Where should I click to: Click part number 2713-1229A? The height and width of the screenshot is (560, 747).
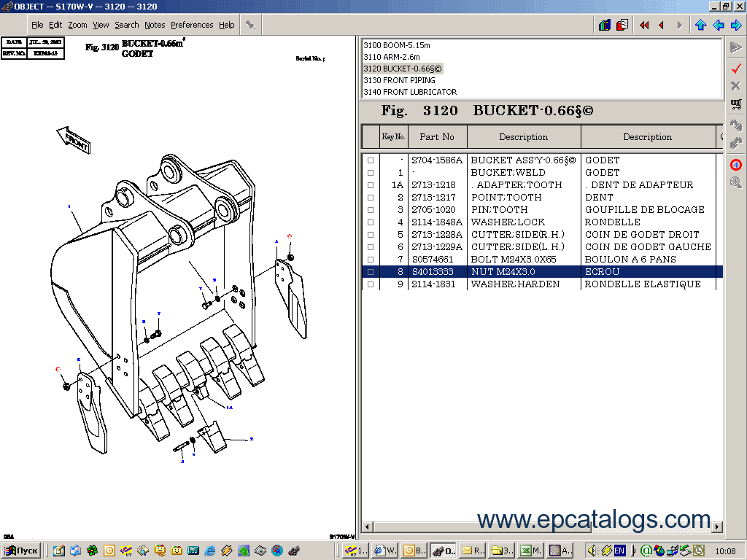tap(437, 246)
